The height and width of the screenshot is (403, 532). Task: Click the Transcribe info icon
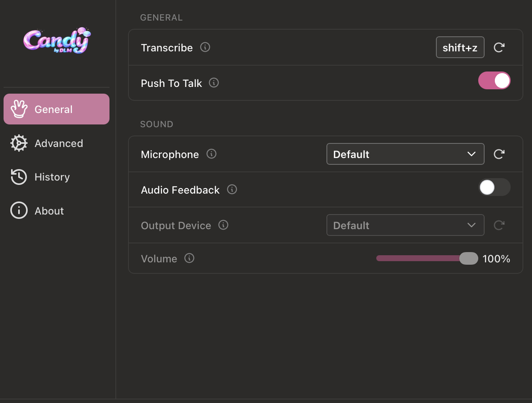click(x=205, y=47)
